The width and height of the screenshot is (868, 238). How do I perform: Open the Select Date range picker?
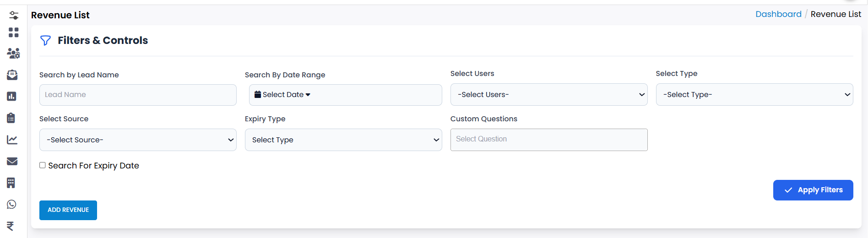(282, 95)
